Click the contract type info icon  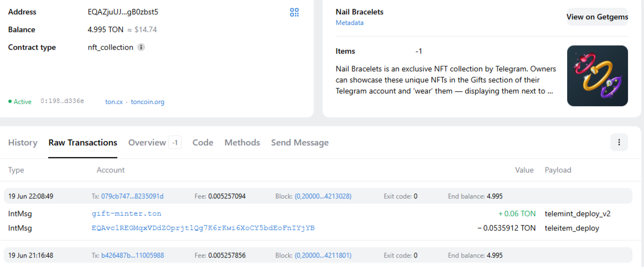tap(141, 47)
